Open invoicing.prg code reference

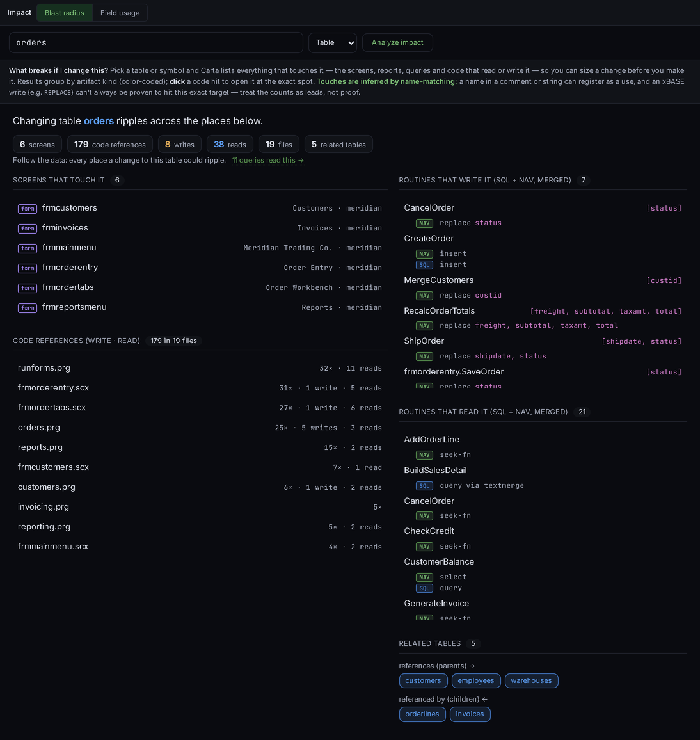click(x=200, y=507)
